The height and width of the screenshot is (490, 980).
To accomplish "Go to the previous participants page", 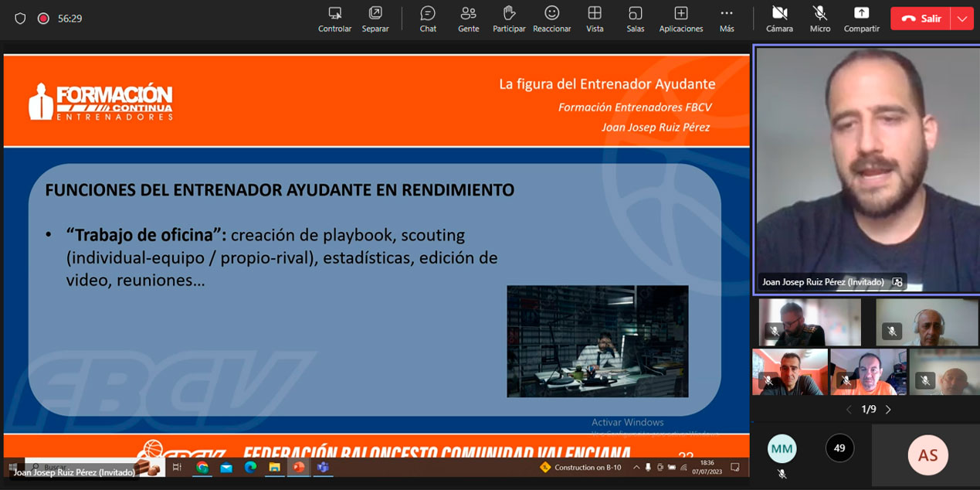I will pyautogui.click(x=849, y=410).
